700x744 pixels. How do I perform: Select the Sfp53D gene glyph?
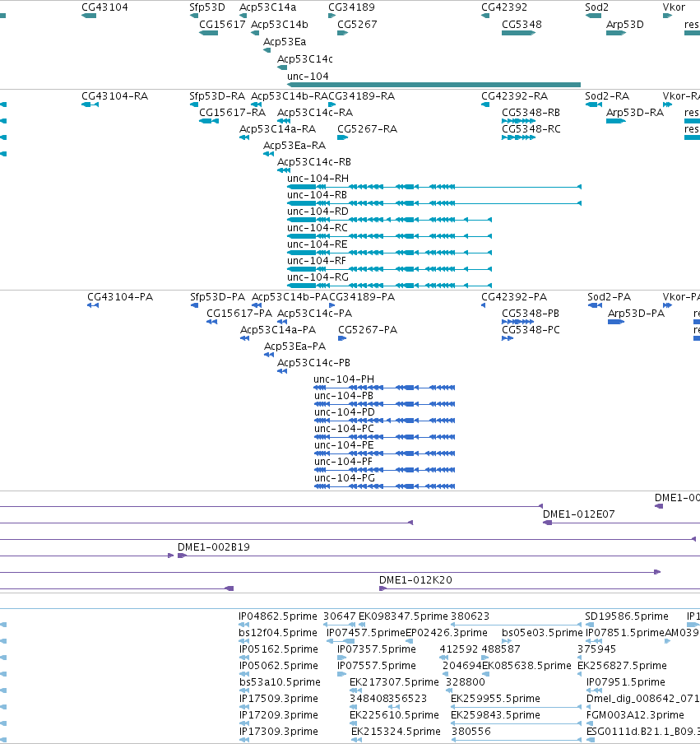point(194,16)
